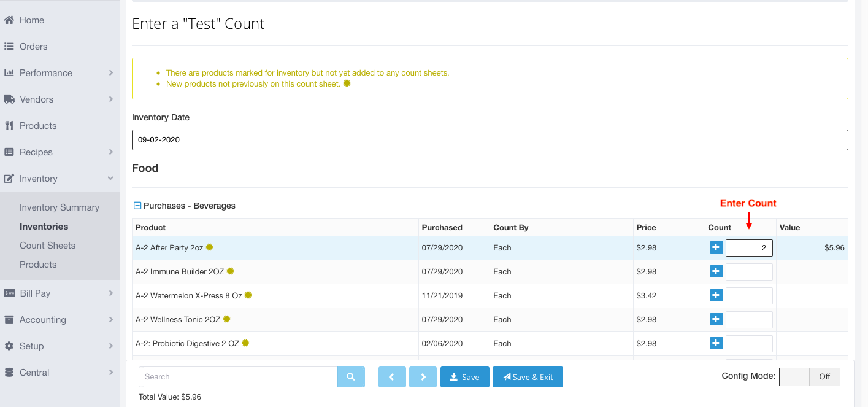Go to previous page with left arrow

(x=392, y=377)
